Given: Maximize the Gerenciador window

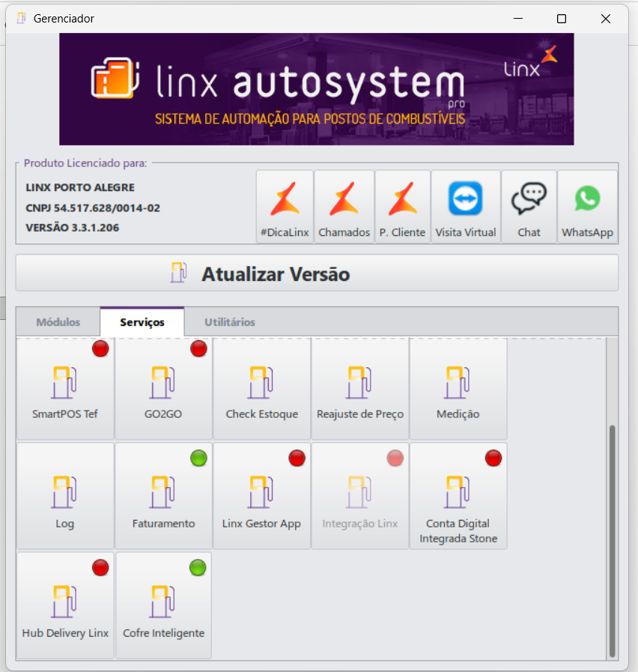Looking at the screenshot, I should coord(562,19).
